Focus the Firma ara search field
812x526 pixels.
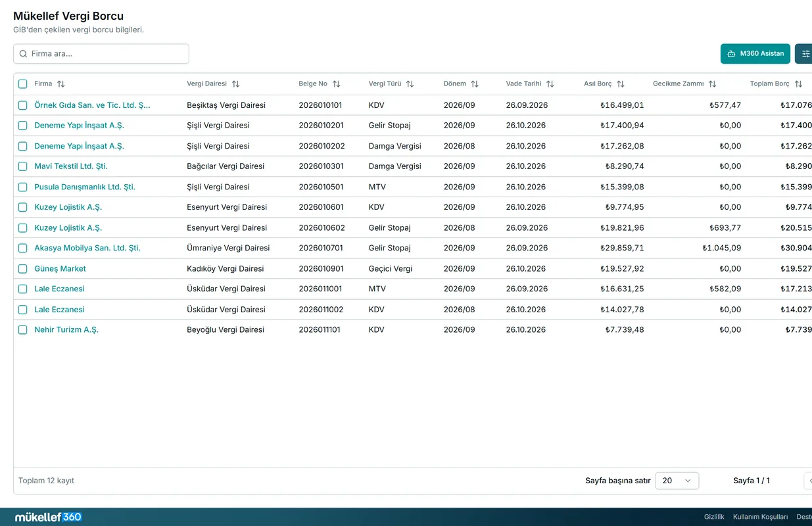tap(101, 54)
